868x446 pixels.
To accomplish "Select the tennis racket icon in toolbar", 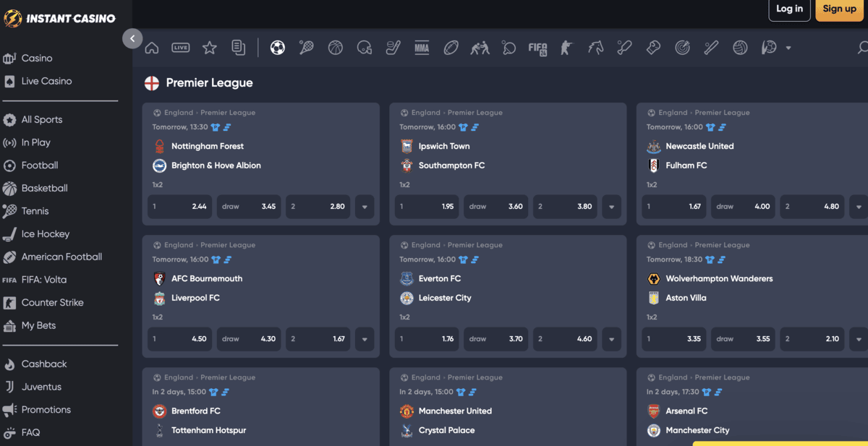I will (x=307, y=48).
